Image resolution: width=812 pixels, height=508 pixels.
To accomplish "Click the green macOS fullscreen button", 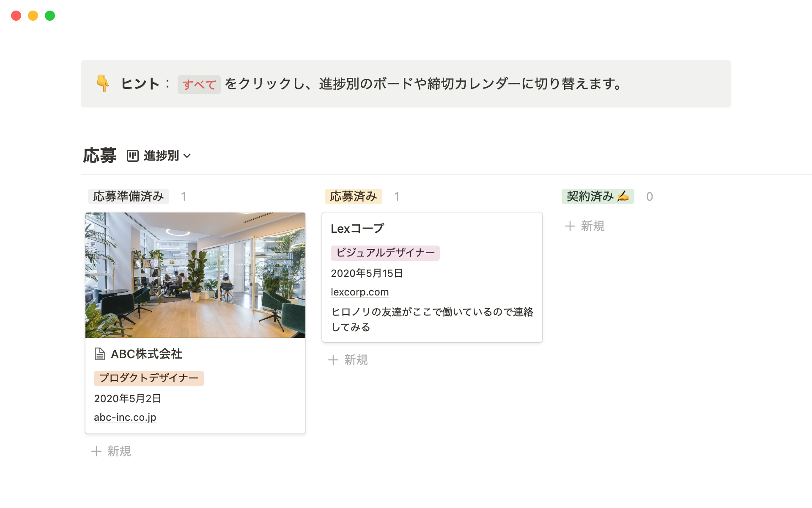I will (x=50, y=16).
